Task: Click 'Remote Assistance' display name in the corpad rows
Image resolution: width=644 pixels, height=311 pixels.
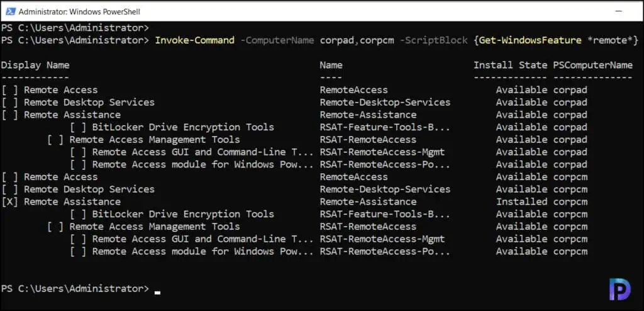Action: click(72, 115)
